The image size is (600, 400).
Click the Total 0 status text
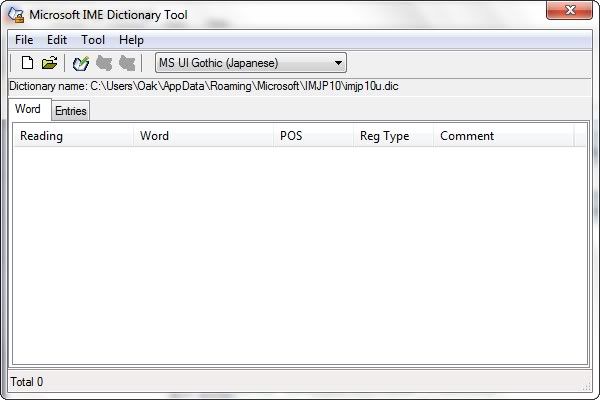coord(26,382)
